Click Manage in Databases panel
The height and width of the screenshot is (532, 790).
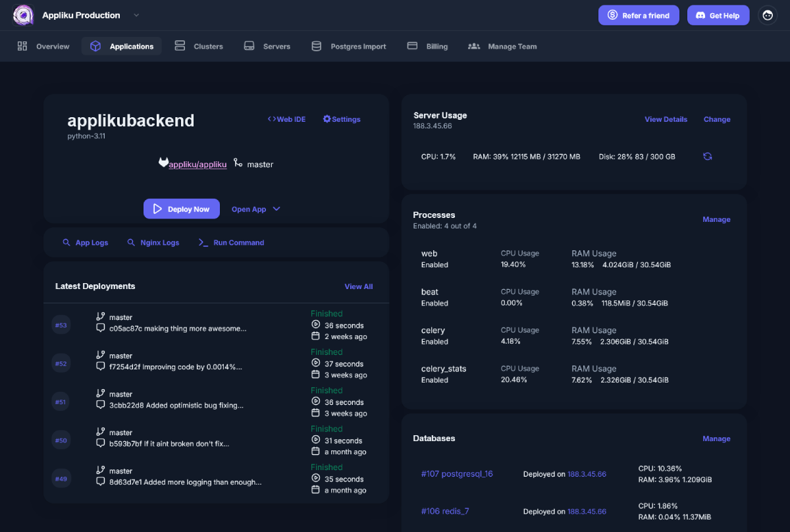point(716,439)
